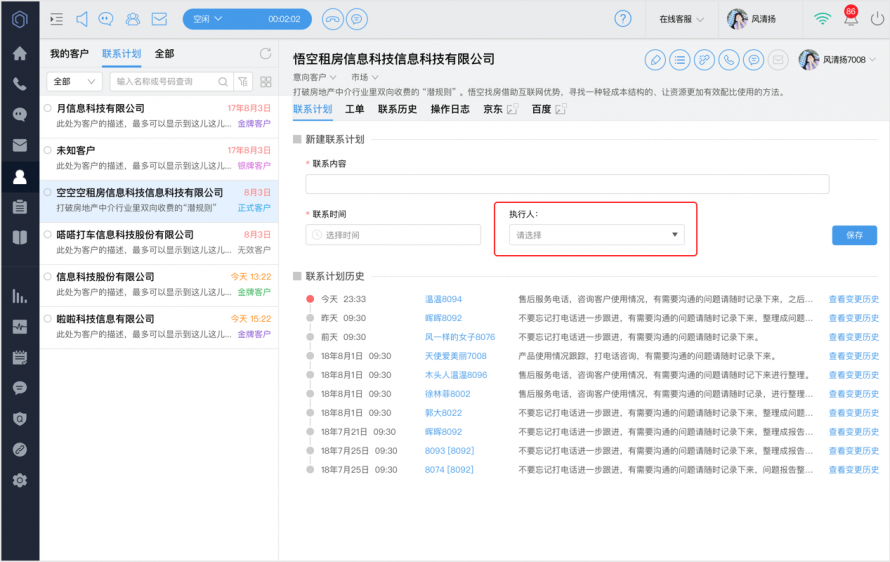The image size is (890, 562).
Task: Open the 工单 tab
Action: (x=355, y=109)
